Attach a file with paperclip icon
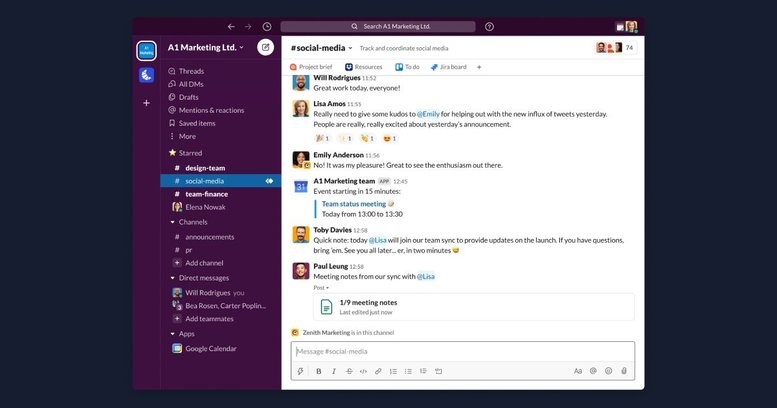Viewport: 777px width, 408px height. tap(624, 371)
